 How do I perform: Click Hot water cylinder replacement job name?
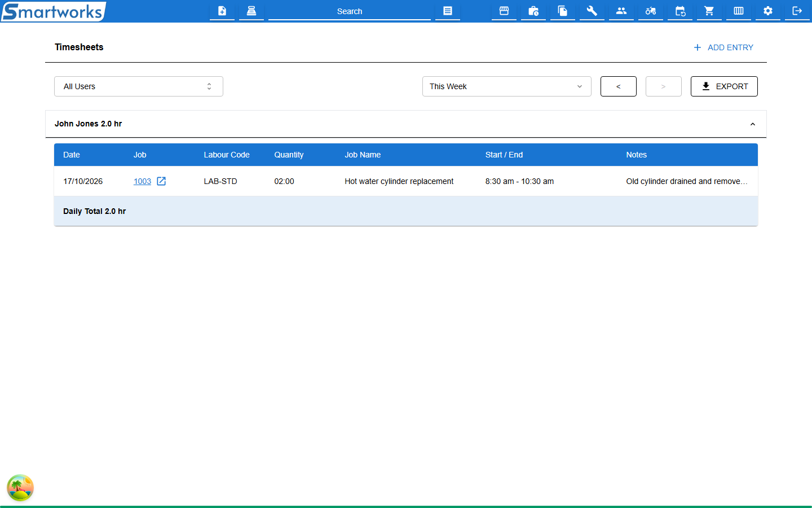click(399, 181)
